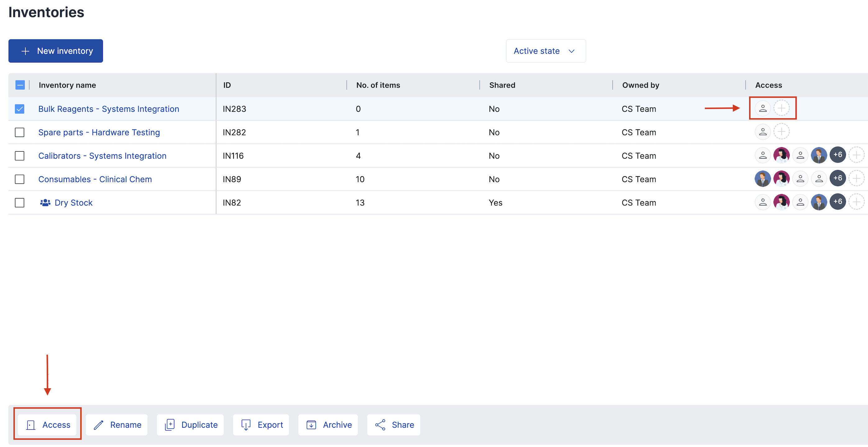The width and height of the screenshot is (868, 447).
Task: Open the Dry Stock inventory
Action: point(74,203)
